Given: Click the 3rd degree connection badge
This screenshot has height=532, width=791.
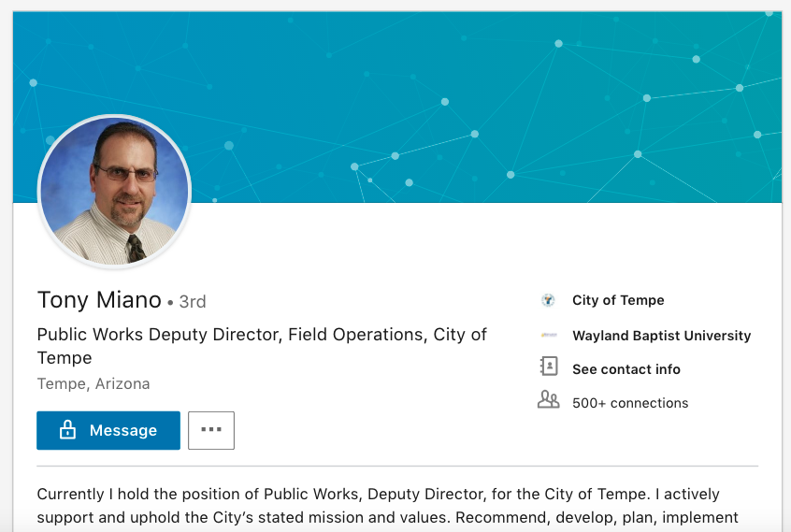Looking at the screenshot, I should click(x=192, y=302).
